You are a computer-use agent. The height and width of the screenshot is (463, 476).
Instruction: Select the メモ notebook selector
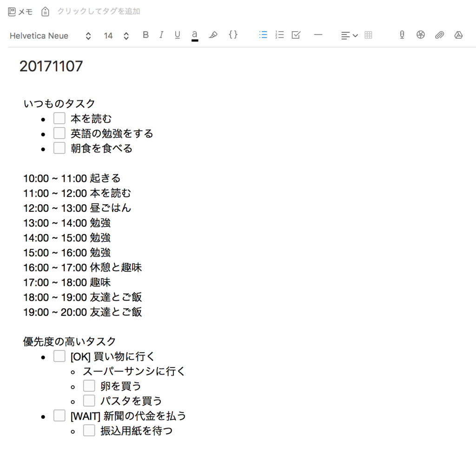[x=20, y=11]
